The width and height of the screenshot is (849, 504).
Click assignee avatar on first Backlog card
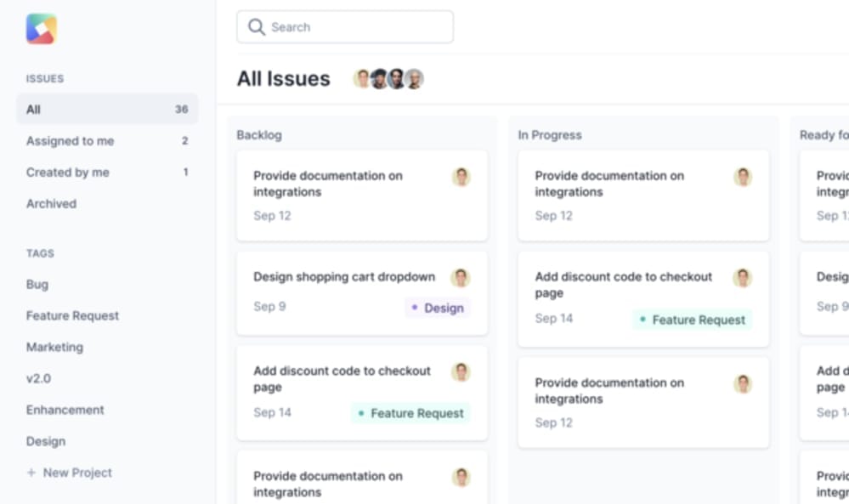coord(461,177)
